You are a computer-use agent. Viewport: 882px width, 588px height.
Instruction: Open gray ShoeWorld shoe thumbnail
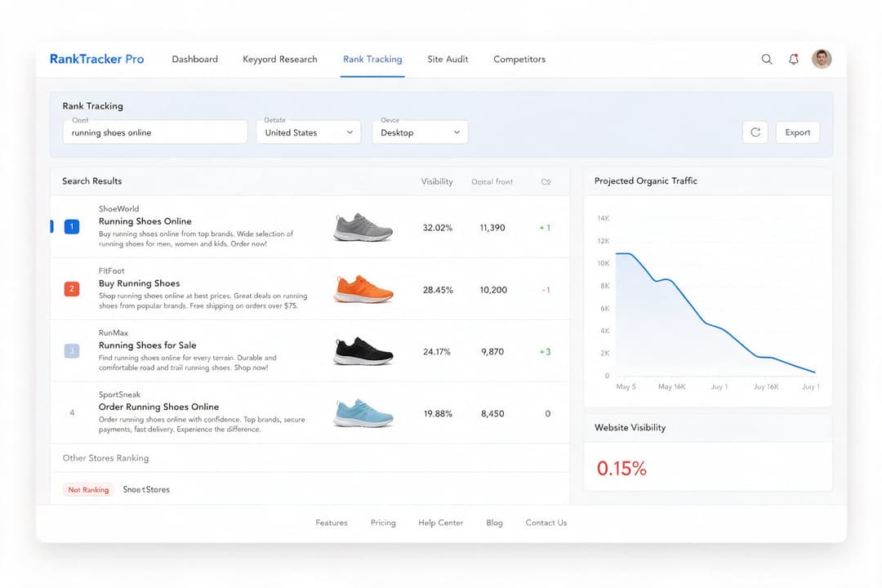pos(363,227)
